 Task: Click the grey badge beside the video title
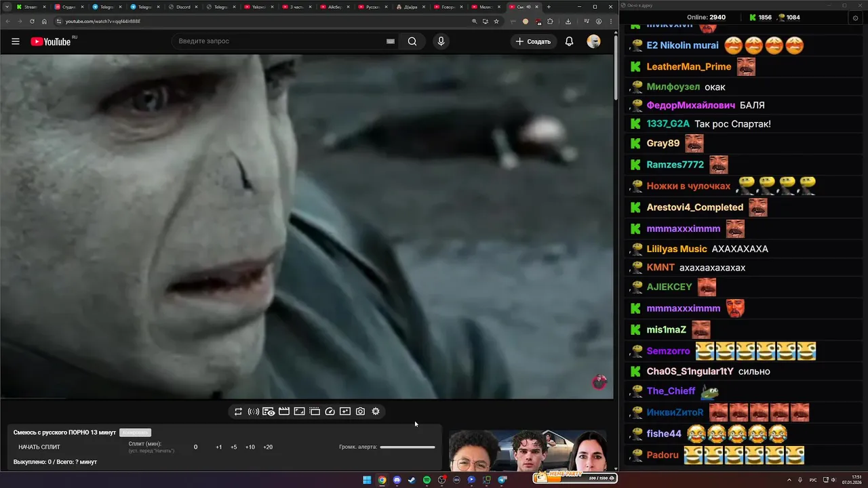pyautogui.click(x=135, y=432)
